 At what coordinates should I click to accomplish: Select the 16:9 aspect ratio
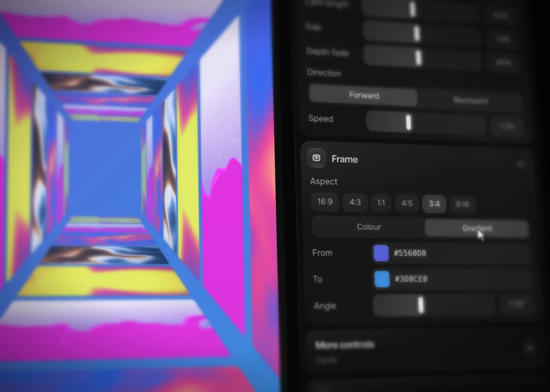[325, 202]
